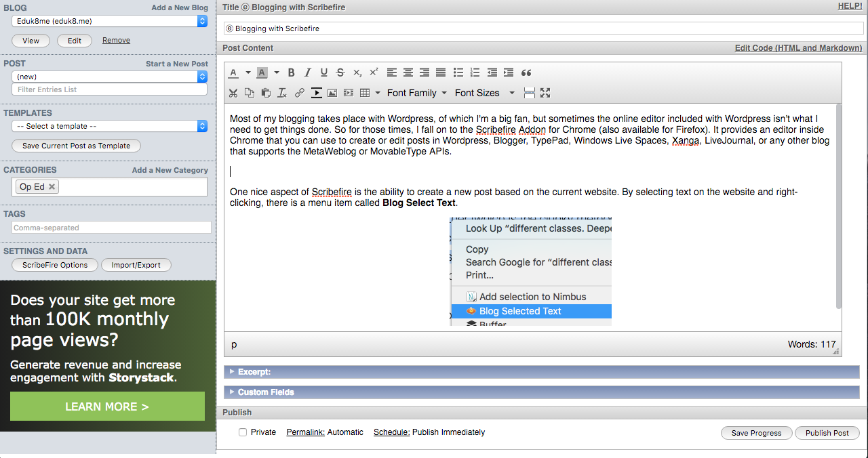This screenshot has height=458, width=868.
Task: Open the blog selector Eduk8me dropdown
Action: point(110,21)
